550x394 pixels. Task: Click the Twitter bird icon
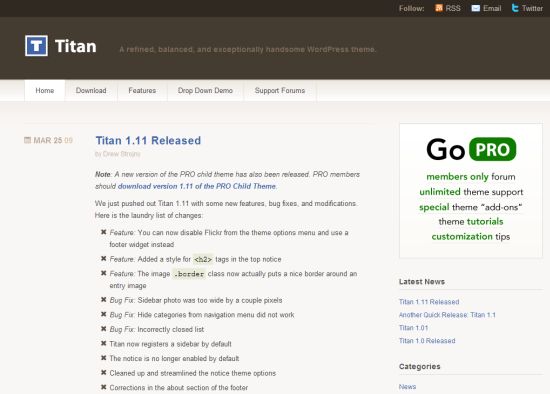(515, 8)
